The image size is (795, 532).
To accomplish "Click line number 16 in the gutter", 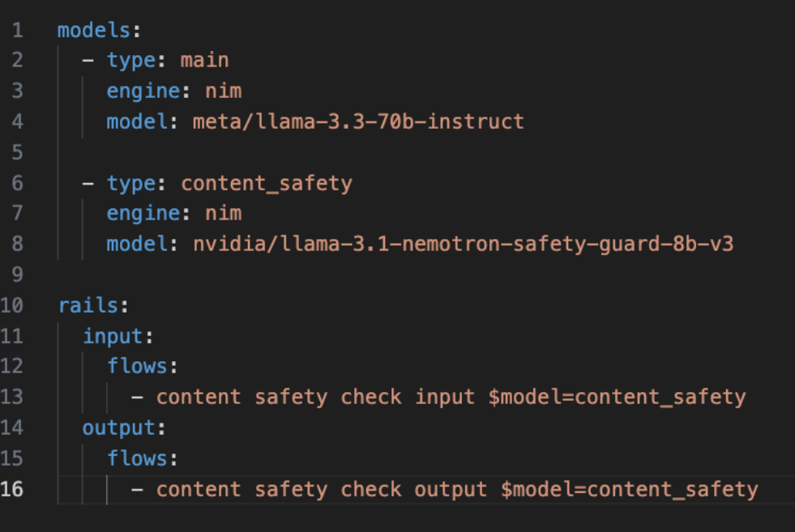I will click(x=11, y=489).
